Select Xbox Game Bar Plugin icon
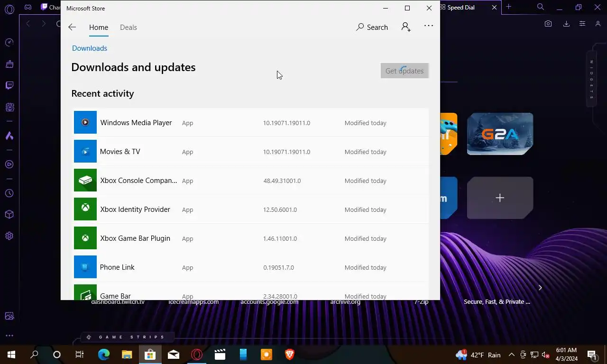 [x=85, y=238]
